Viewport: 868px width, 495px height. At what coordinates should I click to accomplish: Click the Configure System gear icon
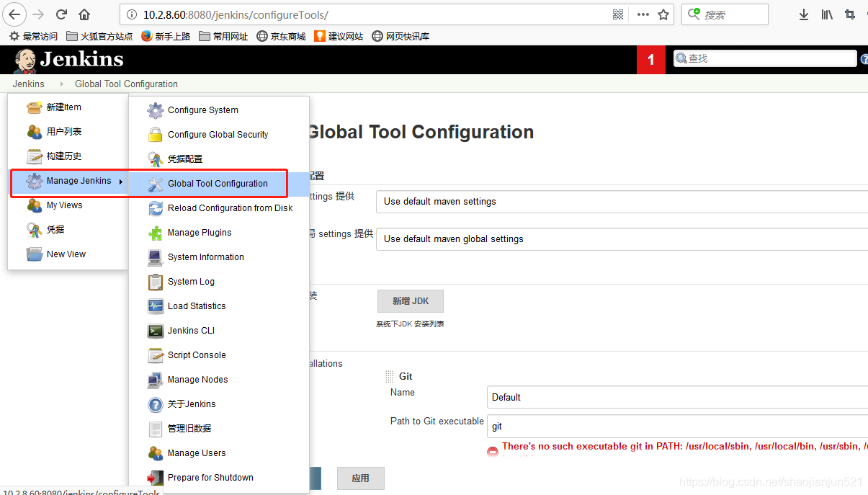point(156,110)
